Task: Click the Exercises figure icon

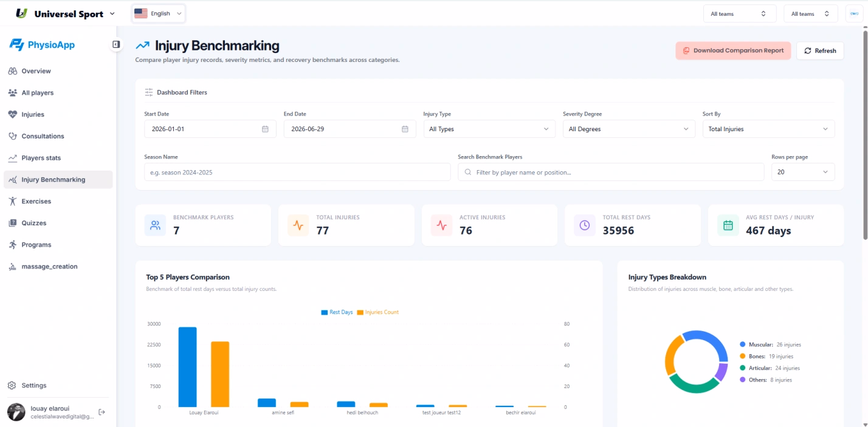Action: click(x=12, y=201)
